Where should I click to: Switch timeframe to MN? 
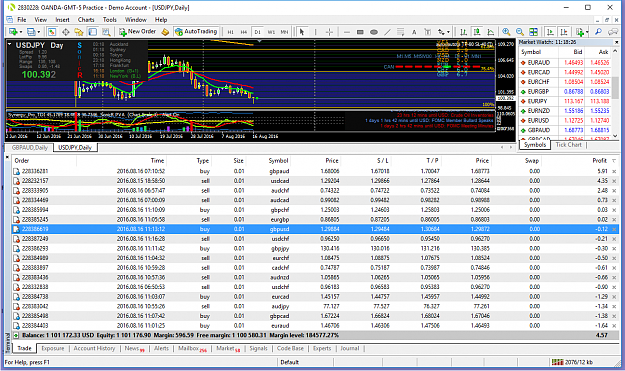(284, 32)
